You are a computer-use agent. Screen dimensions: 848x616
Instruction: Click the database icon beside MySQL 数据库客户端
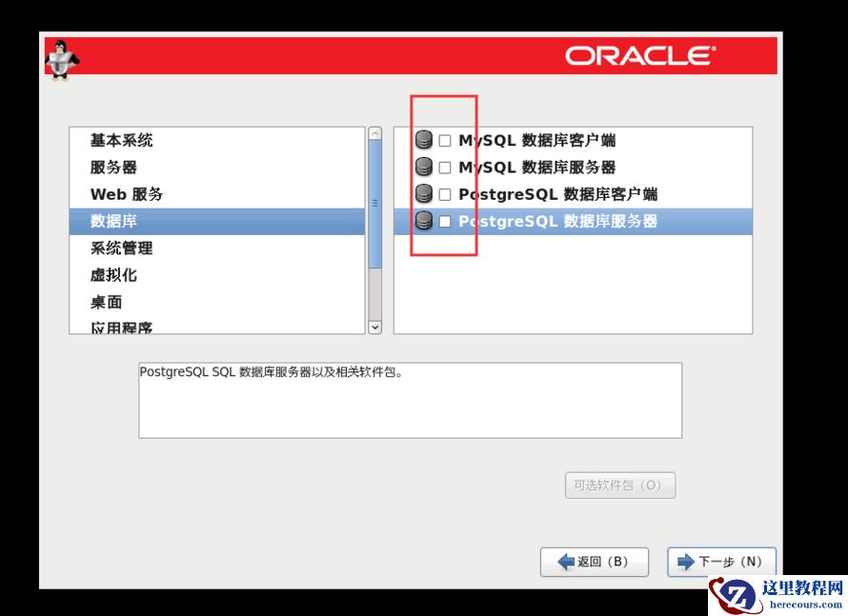point(424,140)
